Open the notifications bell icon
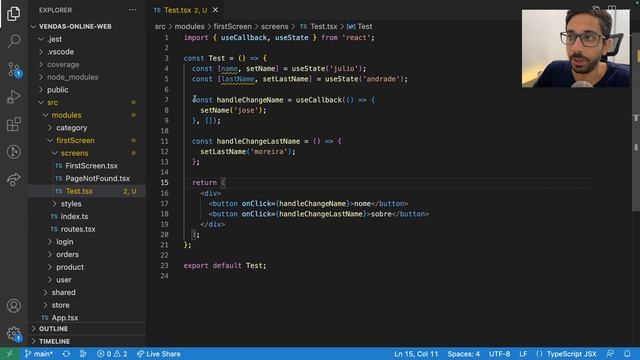640x360 pixels. tap(627, 354)
